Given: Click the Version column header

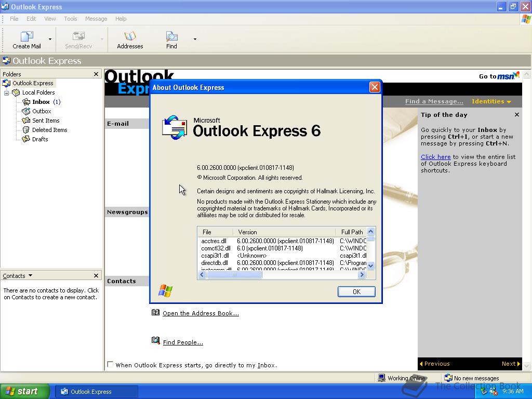Looking at the screenshot, I should click(x=284, y=232).
